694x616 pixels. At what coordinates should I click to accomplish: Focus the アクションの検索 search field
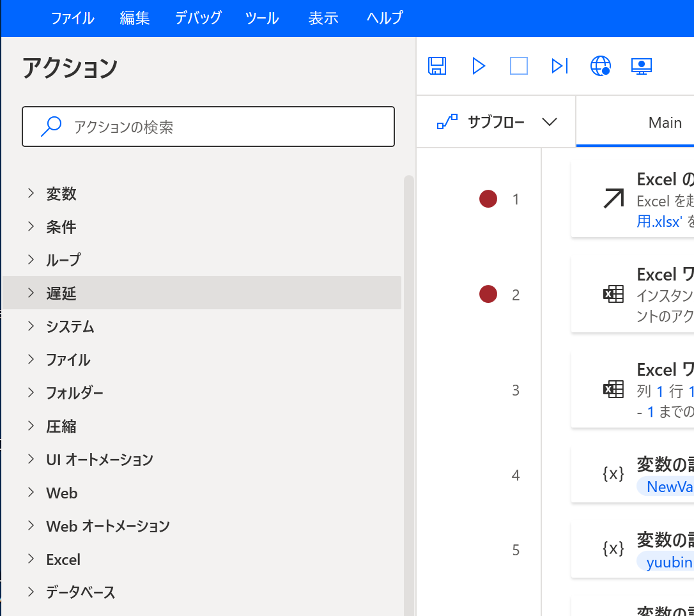[208, 127]
